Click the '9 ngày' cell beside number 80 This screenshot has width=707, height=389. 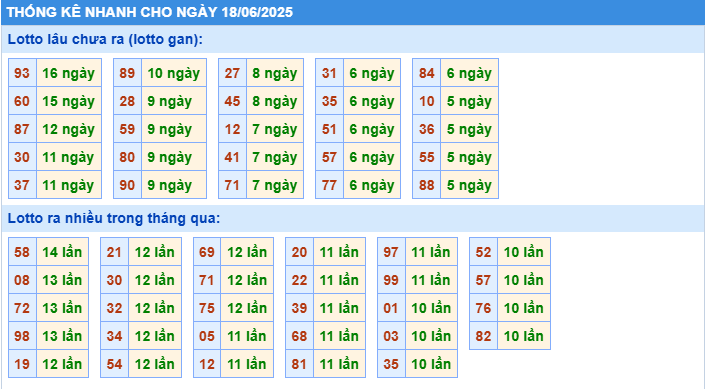(x=174, y=156)
